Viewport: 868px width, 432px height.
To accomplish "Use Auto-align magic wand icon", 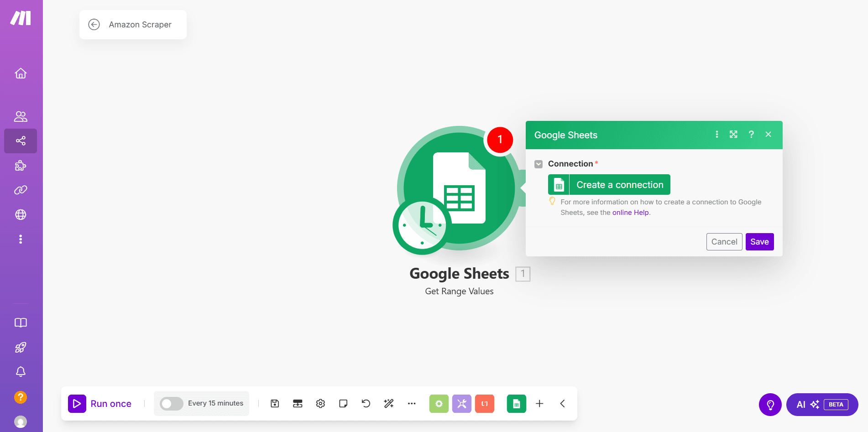I will pos(389,403).
